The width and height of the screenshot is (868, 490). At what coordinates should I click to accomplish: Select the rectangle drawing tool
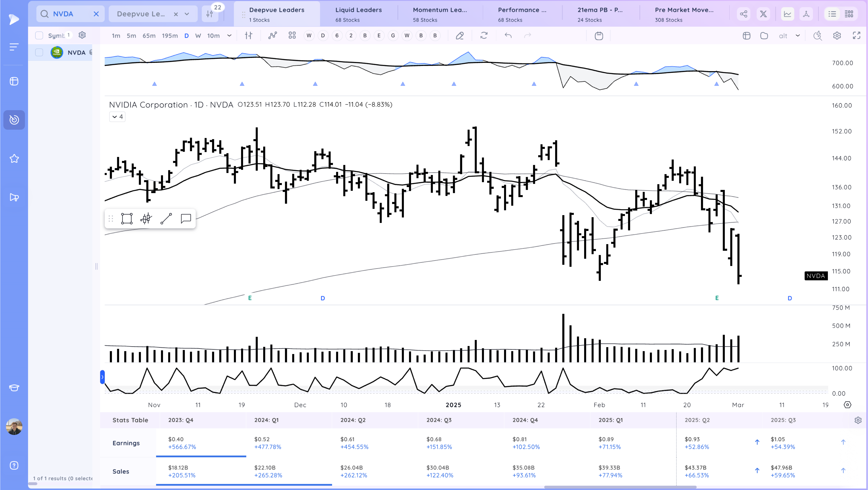pos(127,219)
